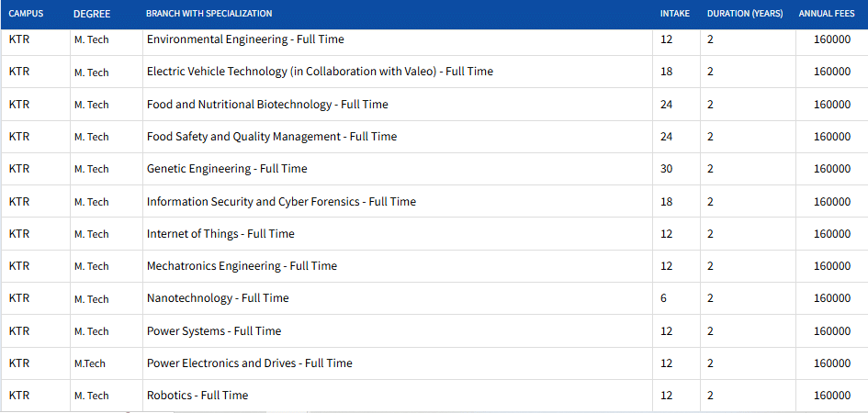Click the Nanotechnology - Full Time entry
Viewport: 868px width, 413px height.
pos(218,298)
